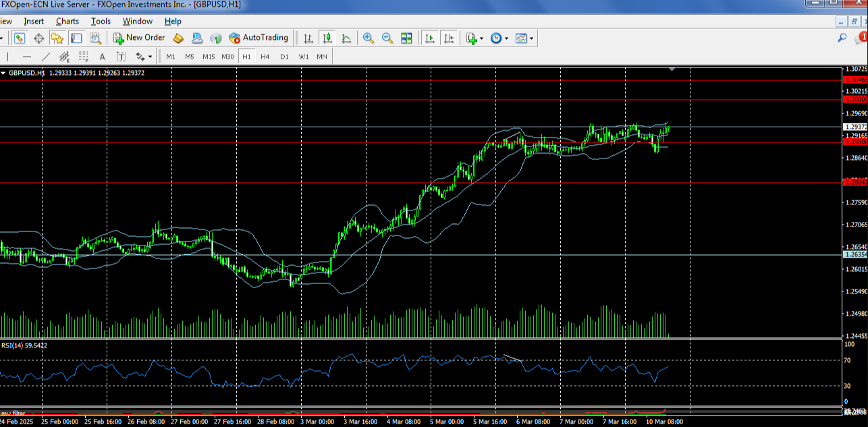The height and width of the screenshot is (427, 868).
Task: Launch MetaEditor from the toolbar
Action: coord(178,38)
